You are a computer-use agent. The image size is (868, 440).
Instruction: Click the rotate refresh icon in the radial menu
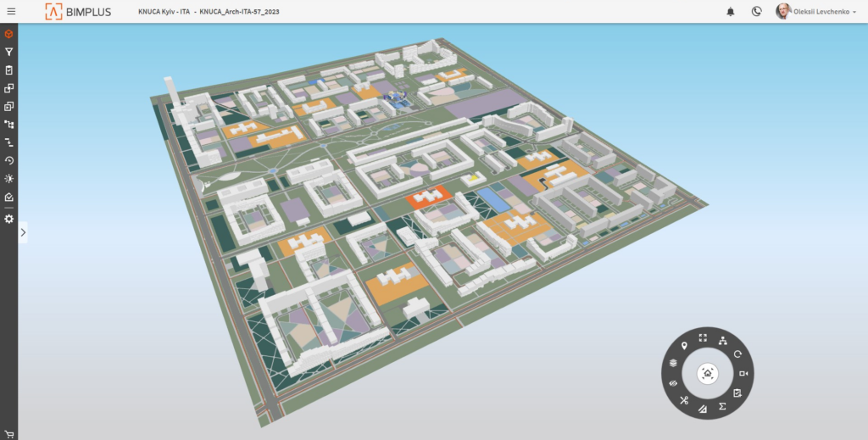click(x=737, y=354)
